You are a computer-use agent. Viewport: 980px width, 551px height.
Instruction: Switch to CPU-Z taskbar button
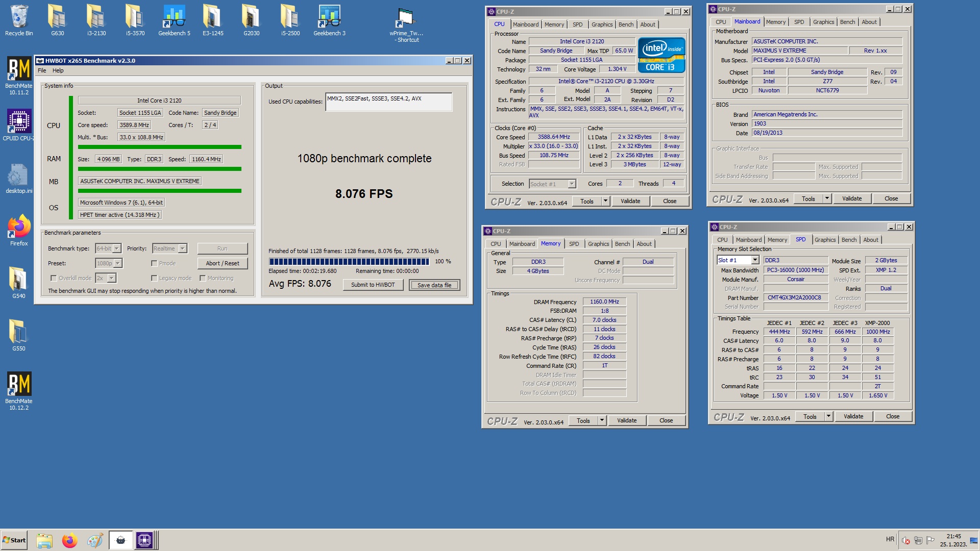[144, 540]
